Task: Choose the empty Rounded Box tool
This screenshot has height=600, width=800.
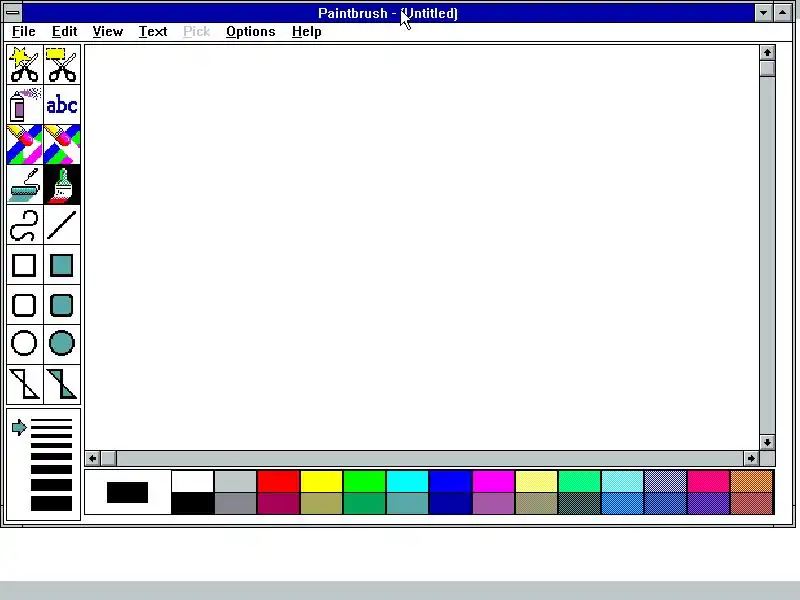Action: (x=24, y=305)
